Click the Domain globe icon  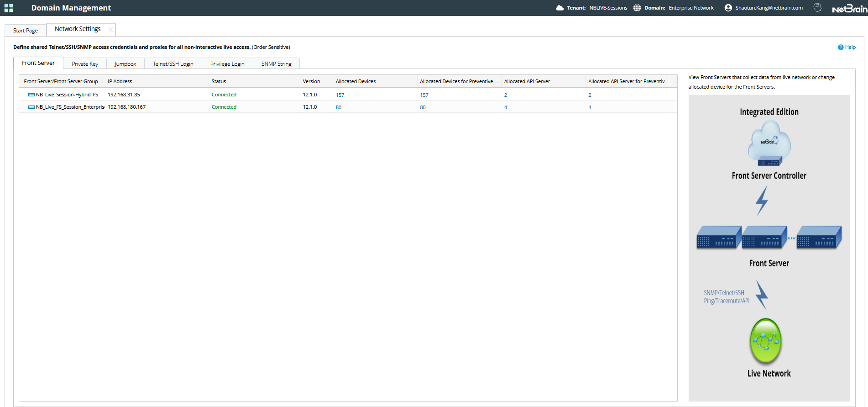point(637,8)
